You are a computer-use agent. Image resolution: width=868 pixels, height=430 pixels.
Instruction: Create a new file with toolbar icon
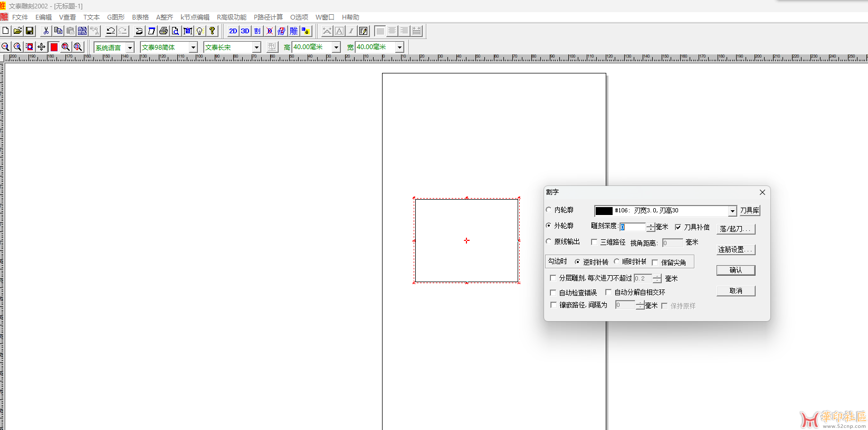[6, 31]
